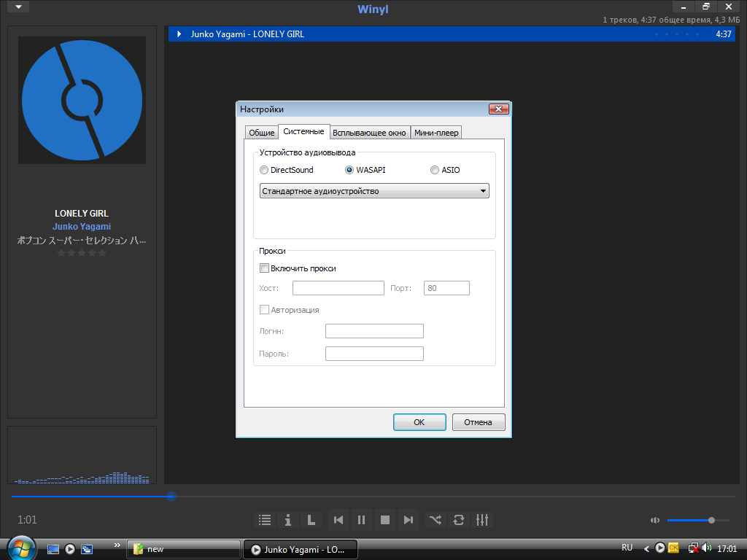Click the album name text under artist
This screenshot has height=560, width=747.
point(82,240)
